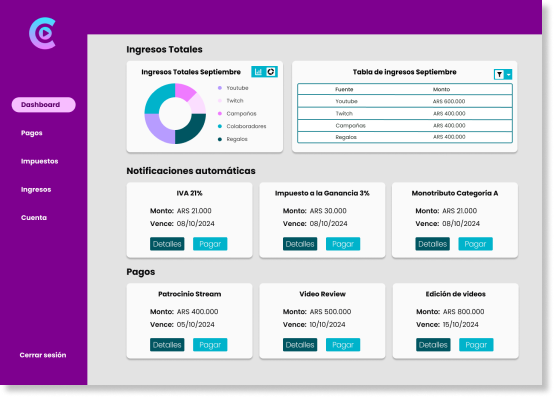Select the Campañas legend color dot
The width and height of the screenshot is (554, 397).
[x=220, y=113]
